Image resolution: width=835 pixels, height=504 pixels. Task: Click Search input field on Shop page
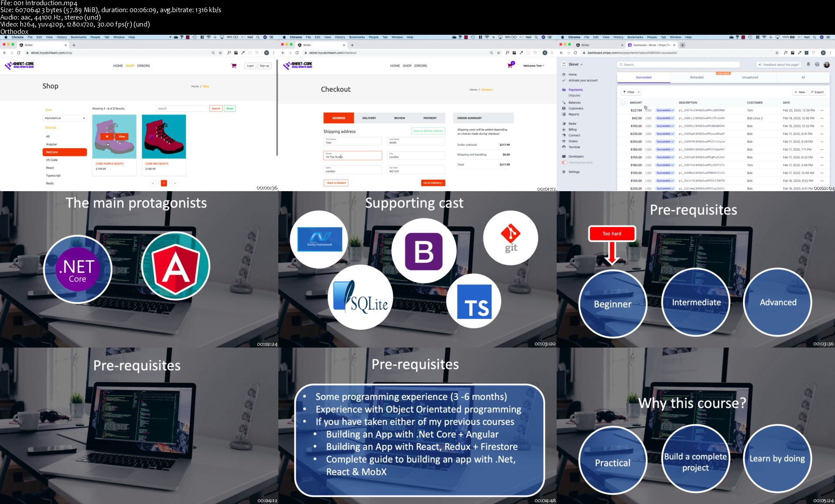click(182, 109)
